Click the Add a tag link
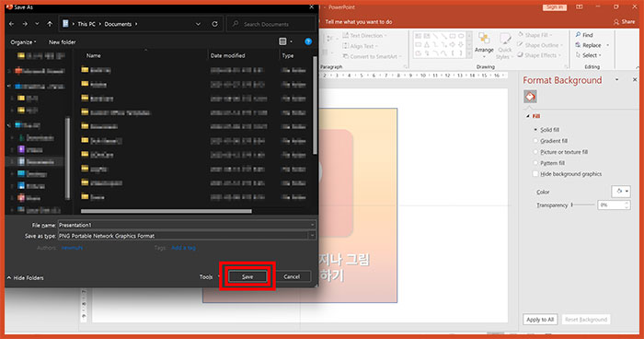 coord(184,248)
